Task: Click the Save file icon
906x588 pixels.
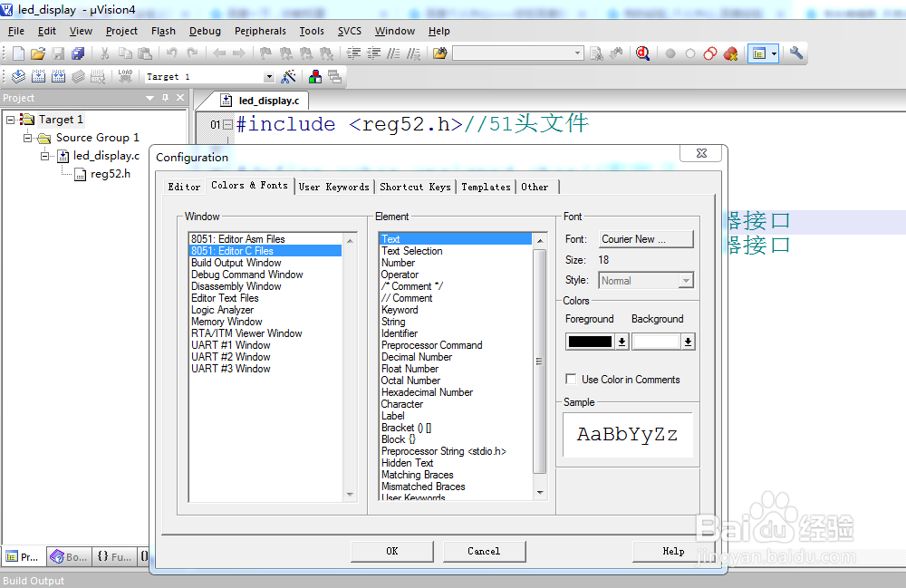Action: click(x=58, y=53)
